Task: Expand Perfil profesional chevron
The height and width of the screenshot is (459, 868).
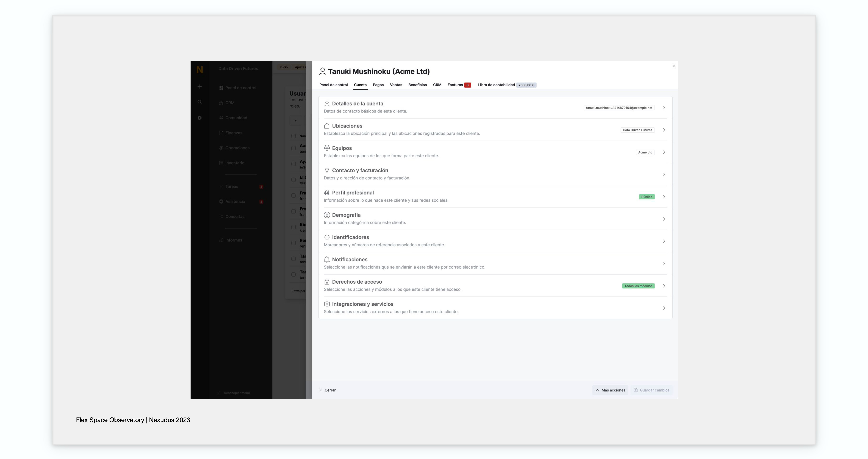Action: (x=664, y=196)
